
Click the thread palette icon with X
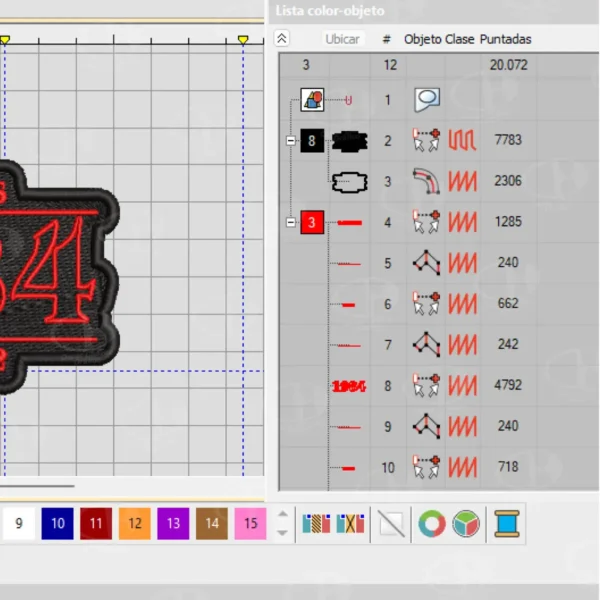349,523
